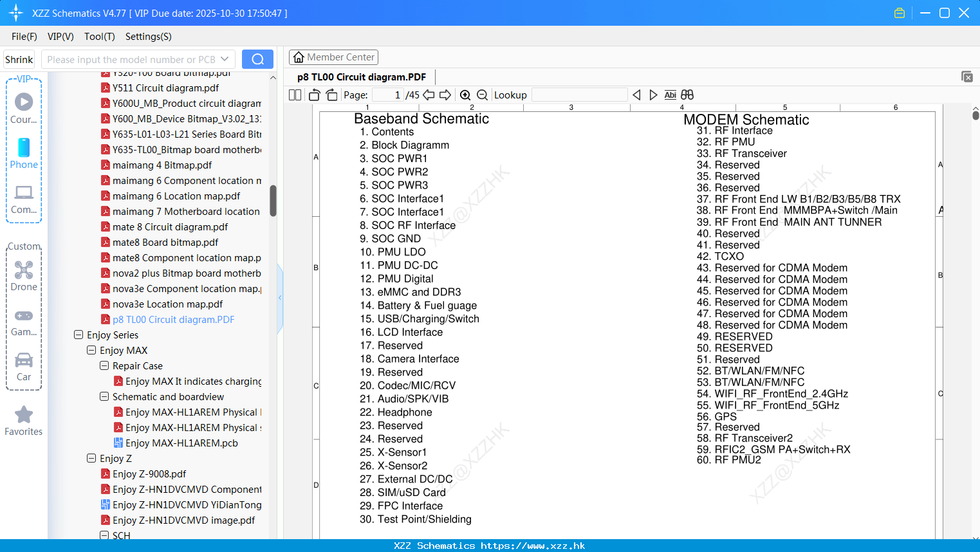Open the Courses sidebar item

click(24, 108)
